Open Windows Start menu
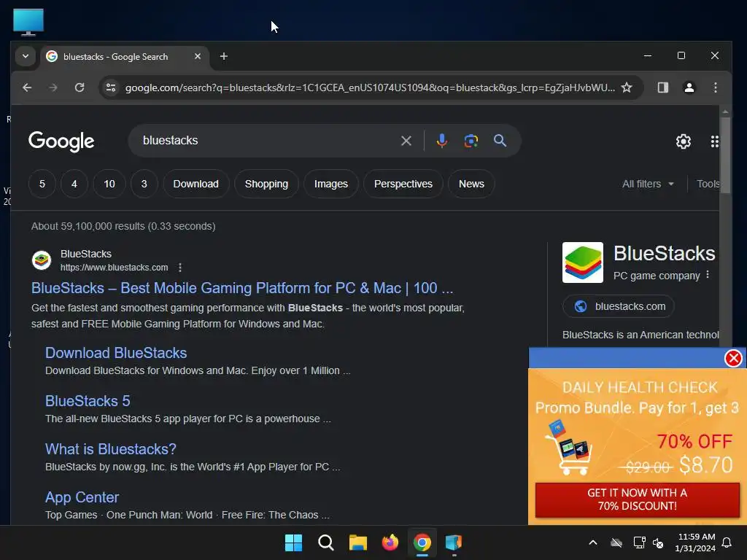This screenshot has height=560, width=747. tap(293, 542)
